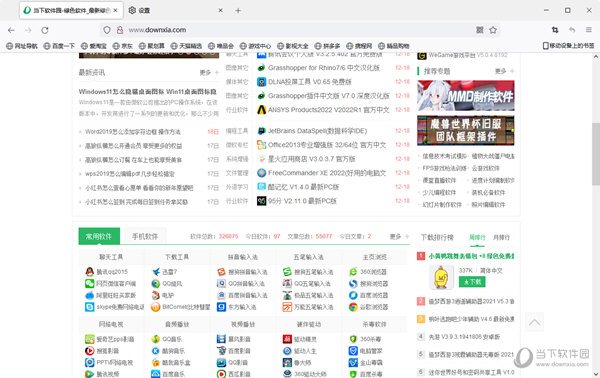Screen dimensions: 600x378
Task: Switch ranking to 月排行 tab
Action: pyautogui.click(x=501, y=238)
